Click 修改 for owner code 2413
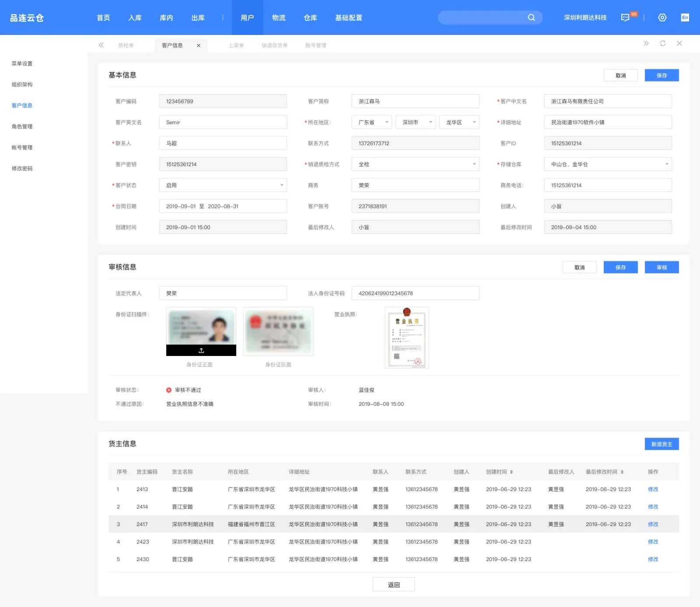This screenshot has height=607, width=700. (653, 489)
